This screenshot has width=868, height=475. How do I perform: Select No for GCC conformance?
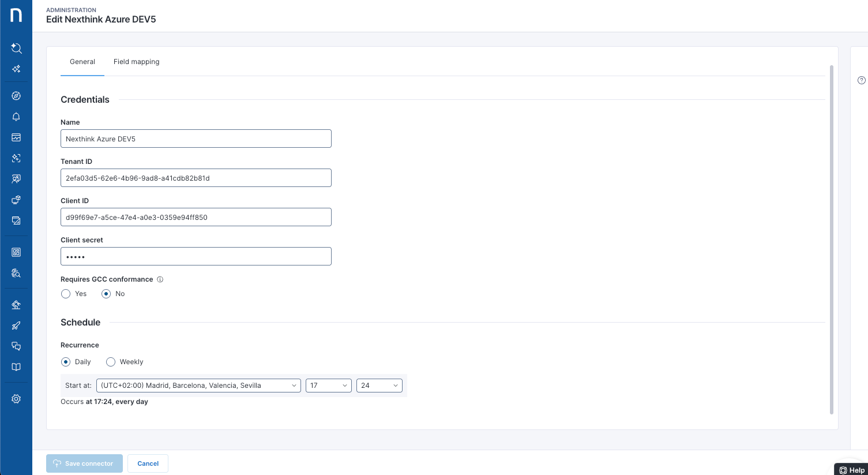pyautogui.click(x=106, y=294)
